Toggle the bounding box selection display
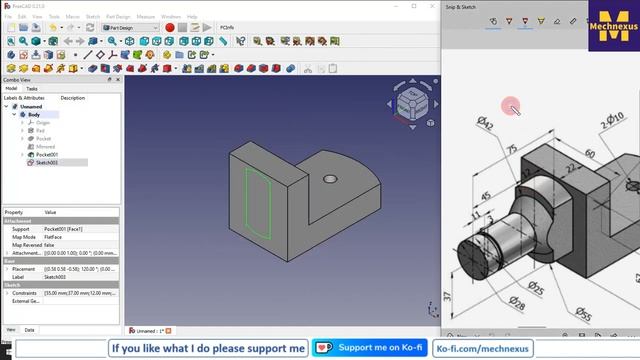 [53, 41]
